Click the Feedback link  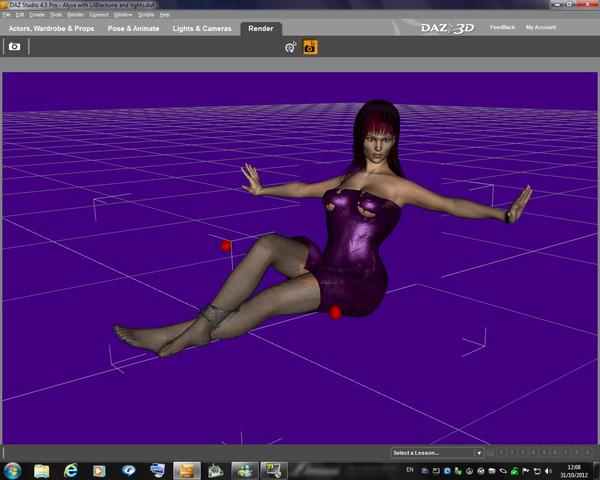(502, 27)
